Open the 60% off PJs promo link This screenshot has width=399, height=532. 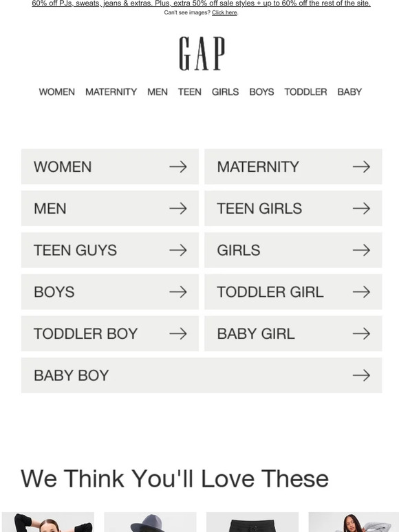201,3
